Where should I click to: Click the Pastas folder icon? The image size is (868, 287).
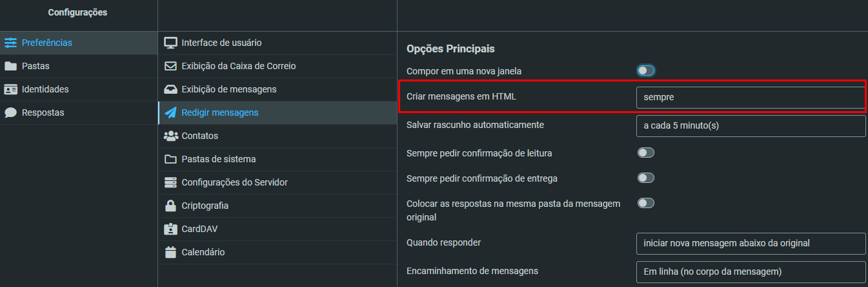(10, 66)
